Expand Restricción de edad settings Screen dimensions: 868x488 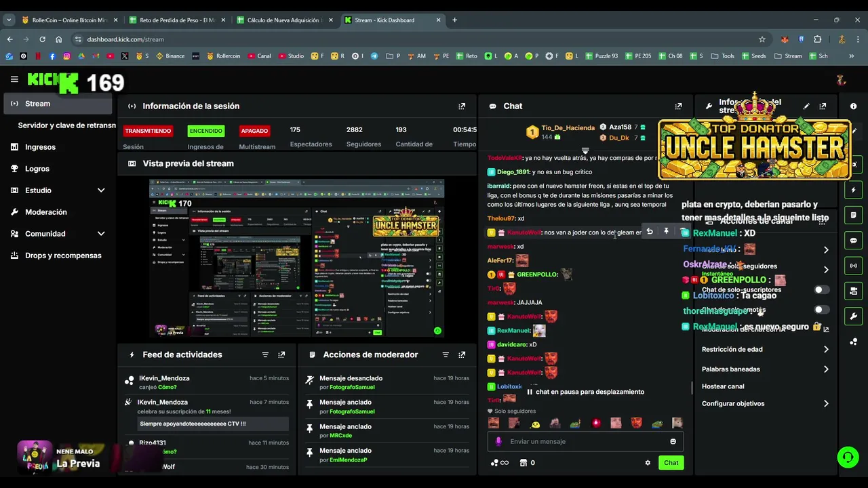pyautogui.click(x=826, y=350)
